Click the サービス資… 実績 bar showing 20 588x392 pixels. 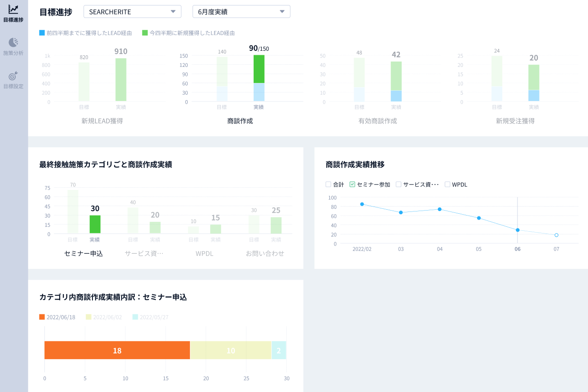155,228
